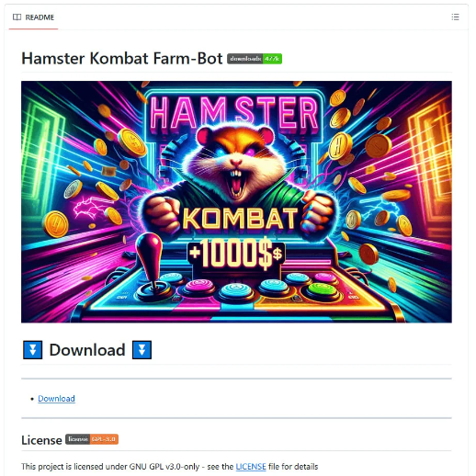Screen dimensions: 476x476
Task: Click the large gold H coin at banner left
Action: click(x=56, y=224)
